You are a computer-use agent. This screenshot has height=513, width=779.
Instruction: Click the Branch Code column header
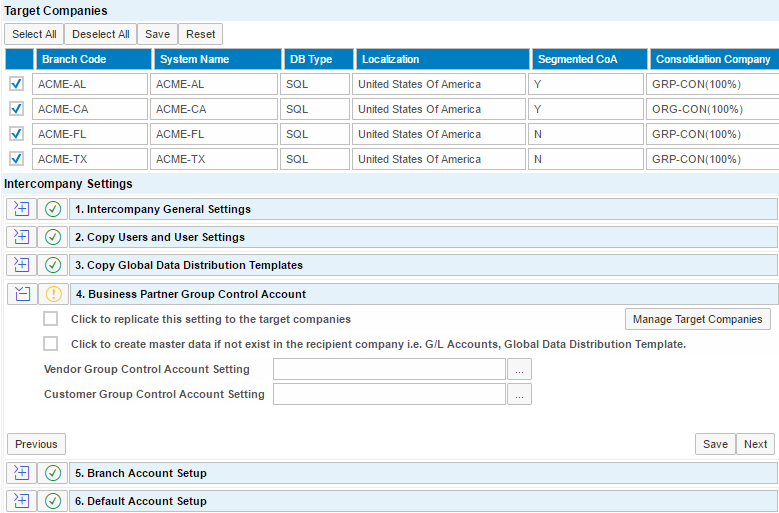point(90,59)
